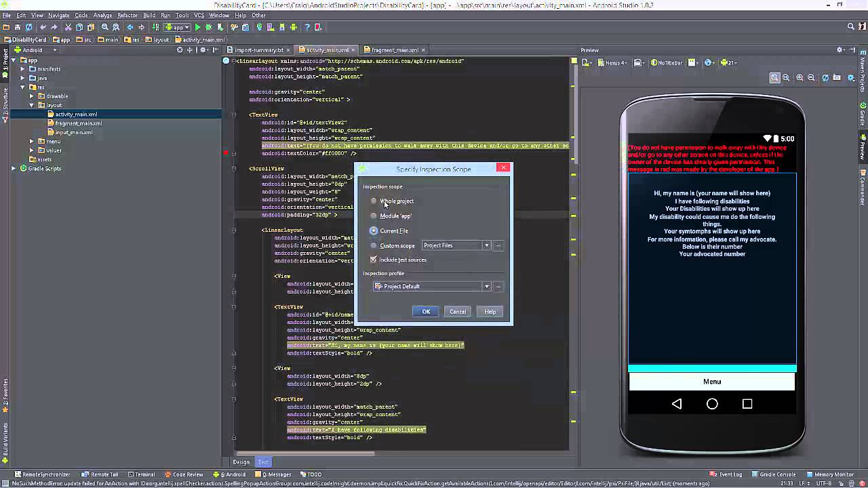Viewport: 868px width, 488px height.
Task: Click Zoom In icon in Preview
Action: (800, 78)
